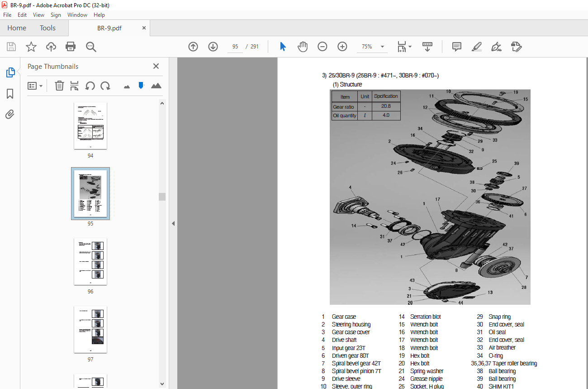Open the Window menu

point(77,15)
